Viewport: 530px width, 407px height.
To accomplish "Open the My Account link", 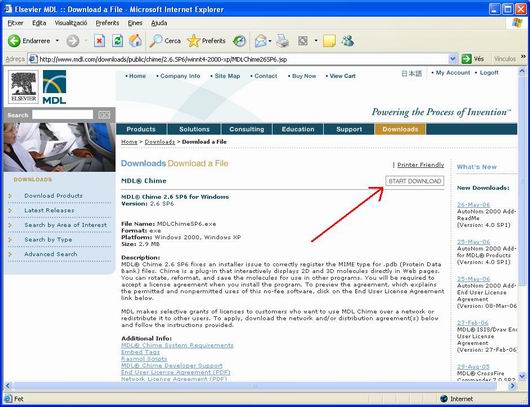I will coord(453,73).
